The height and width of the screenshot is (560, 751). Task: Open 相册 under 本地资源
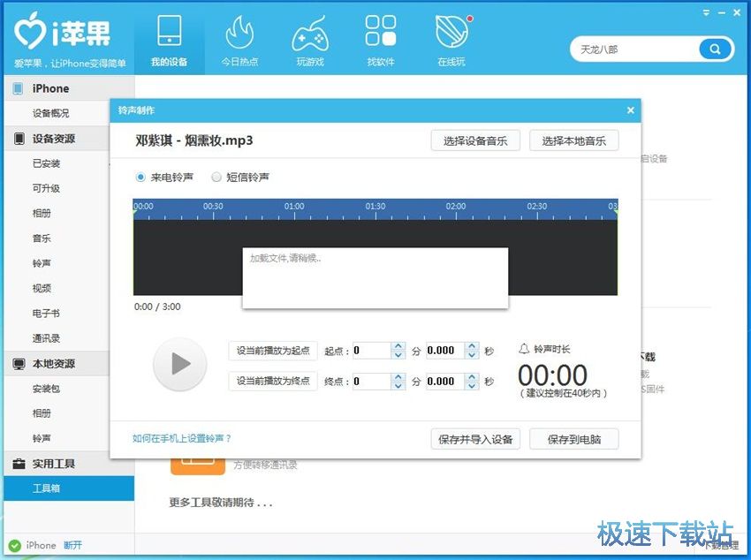point(42,413)
